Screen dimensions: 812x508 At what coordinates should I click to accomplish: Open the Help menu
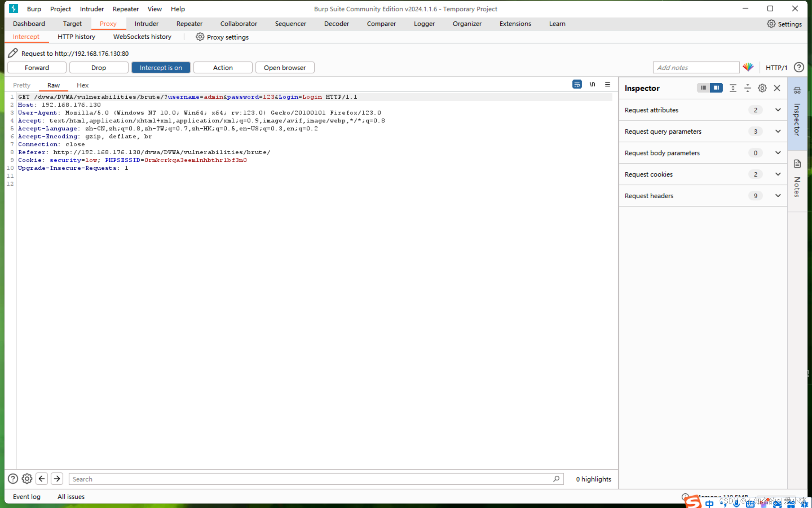coord(178,9)
